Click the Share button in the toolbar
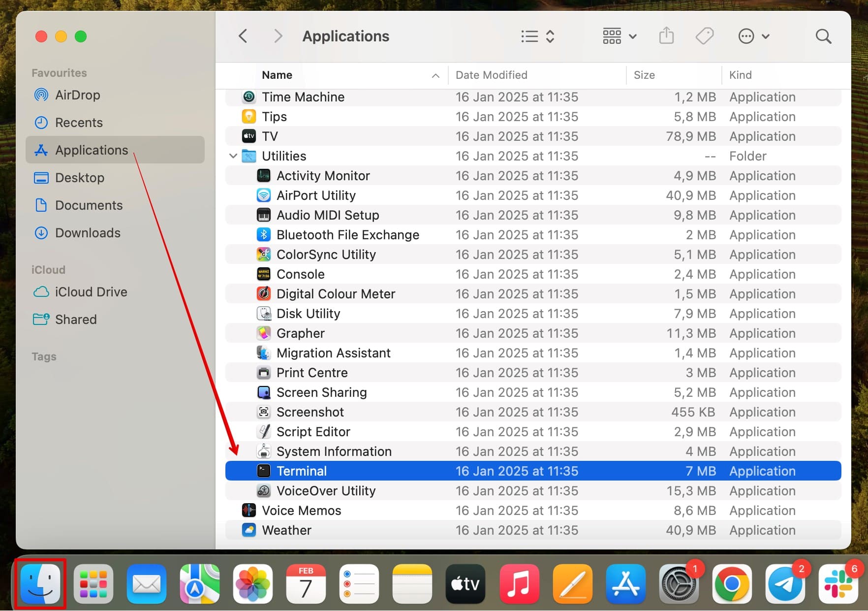Image resolution: width=868 pixels, height=611 pixels. [x=666, y=35]
